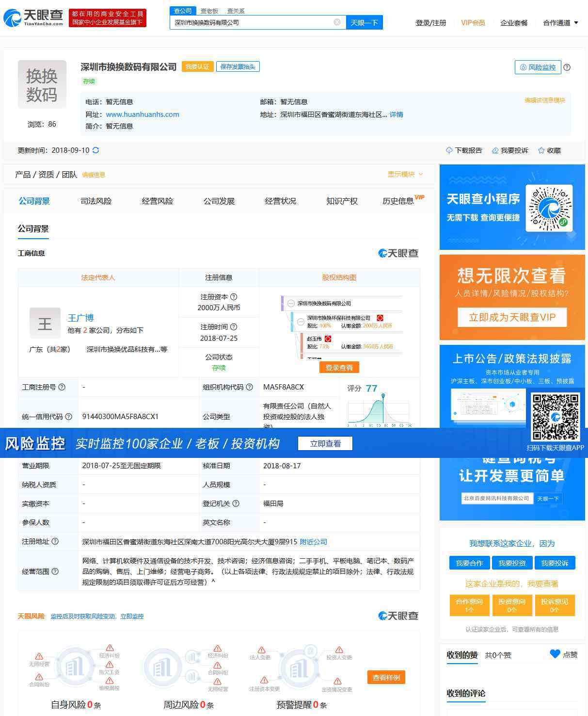
Task: Click 登录/注册 in the header
Action: 431,23
